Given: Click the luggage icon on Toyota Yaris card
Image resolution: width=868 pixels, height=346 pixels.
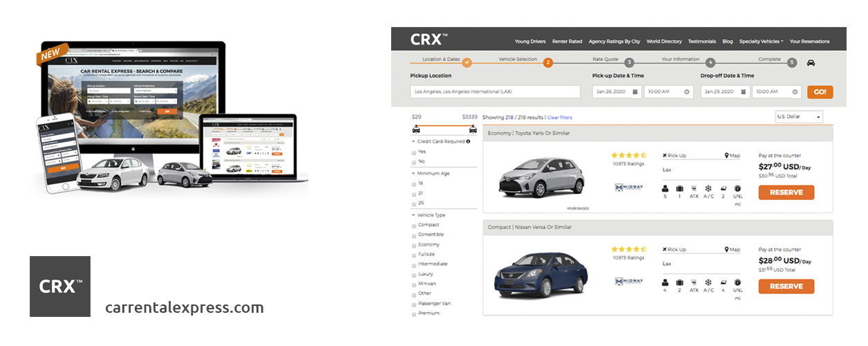Looking at the screenshot, I should coord(679,188).
